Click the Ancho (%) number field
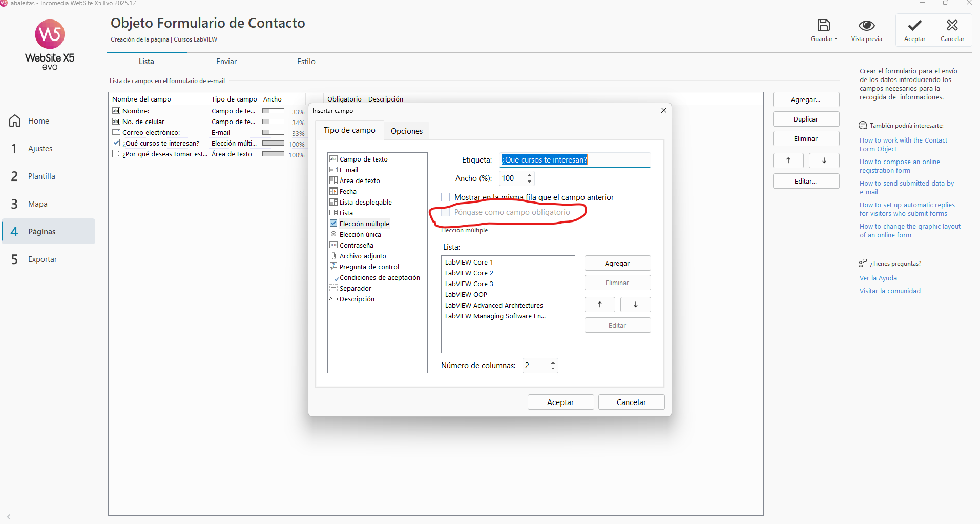Image resolution: width=980 pixels, height=524 pixels. click(512, 178)
